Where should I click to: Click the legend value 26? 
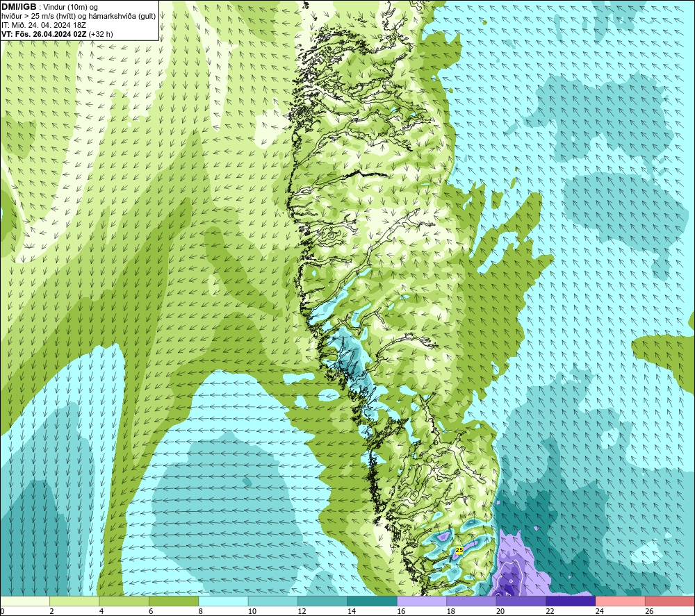(649, 611)
